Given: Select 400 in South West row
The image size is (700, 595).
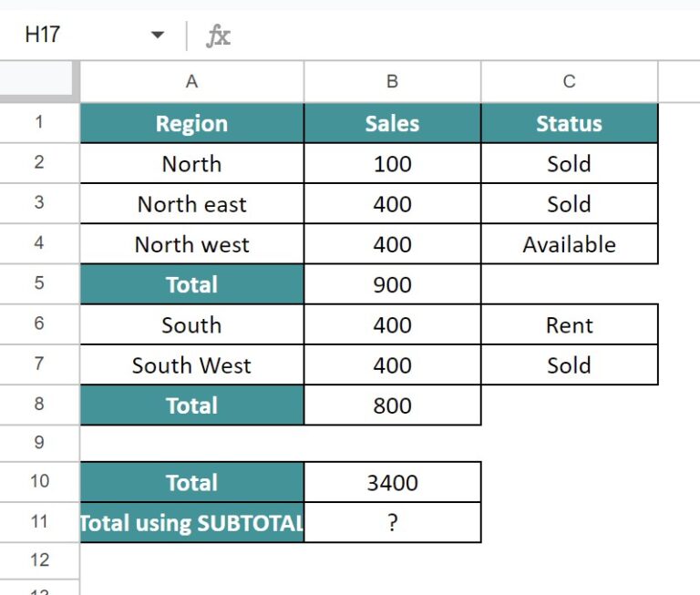Looking at the screenshot, I should 393,364.
